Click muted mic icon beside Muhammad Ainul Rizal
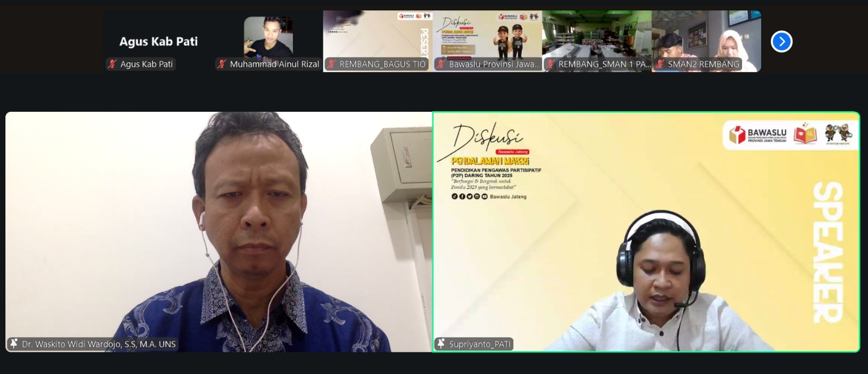The image size is (868, 374). [x=222, y=64]
